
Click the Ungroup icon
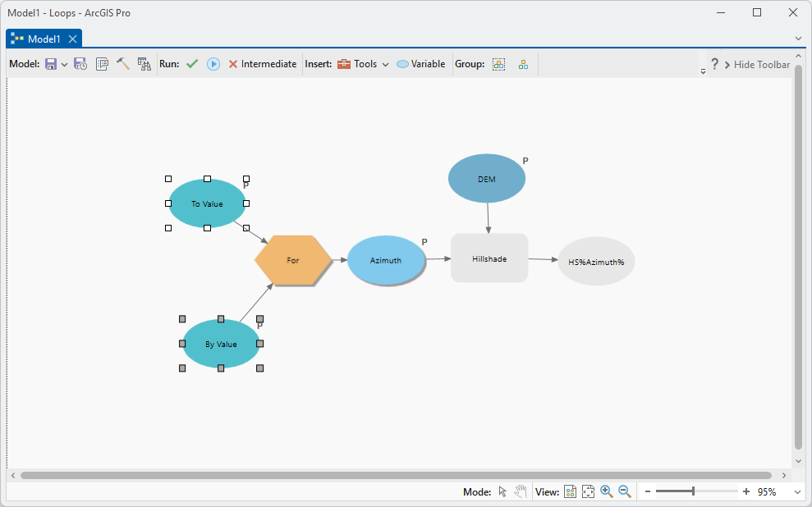point(524,64)
